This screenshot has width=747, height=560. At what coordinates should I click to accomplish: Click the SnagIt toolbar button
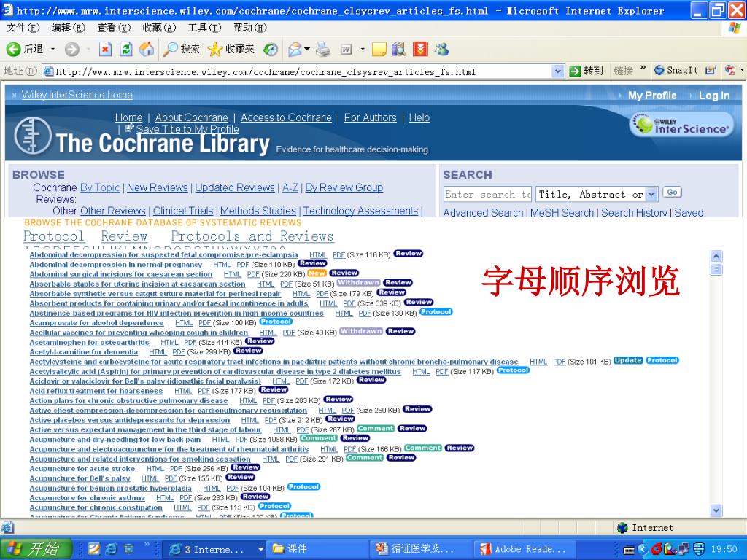click(x=676, y=71)
